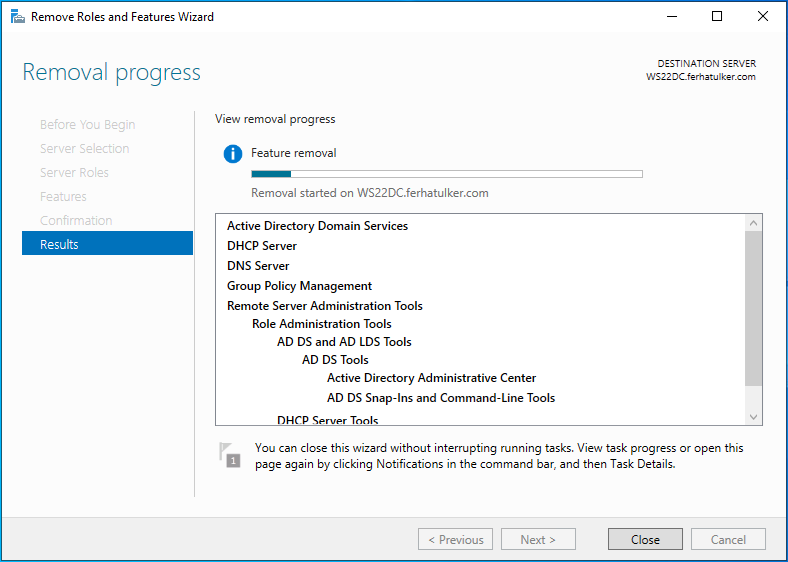The height and width of the screenshot is (562, 788).
Task: Select AD DS and AD LDS Tools
Action: [x=344, y=342]
